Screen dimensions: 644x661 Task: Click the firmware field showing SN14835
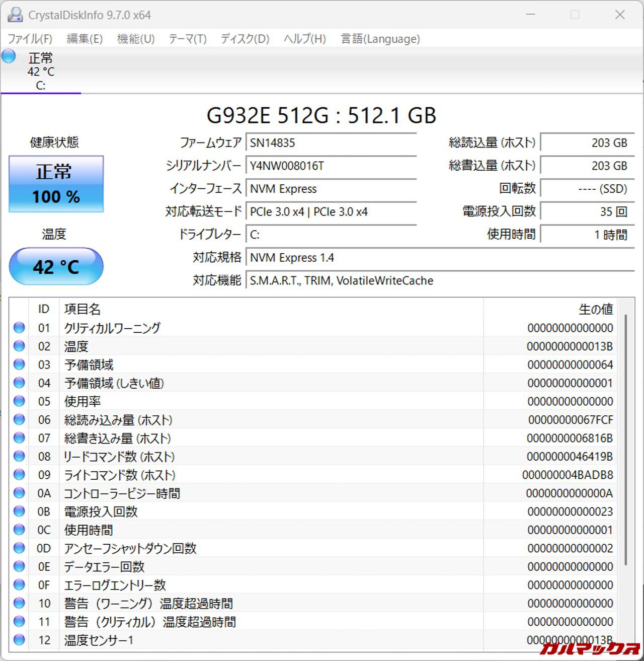(331, 143)
